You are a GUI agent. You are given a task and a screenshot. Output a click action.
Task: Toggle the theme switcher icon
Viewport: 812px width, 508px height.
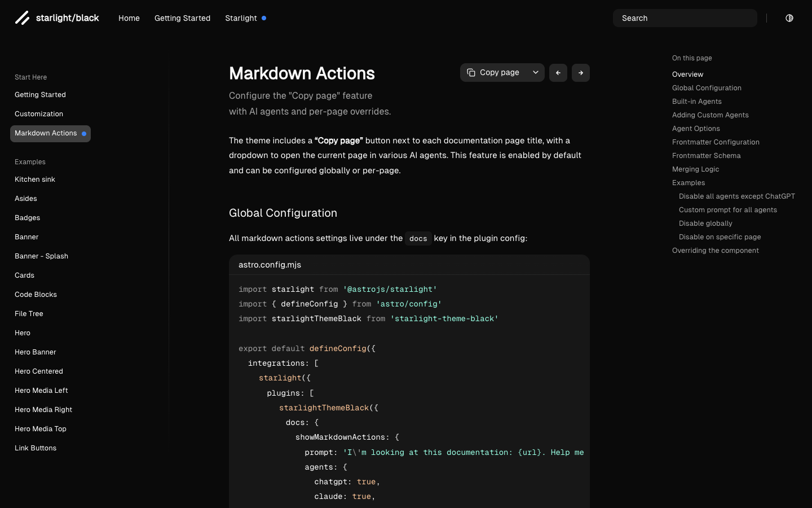coord(789,18)
